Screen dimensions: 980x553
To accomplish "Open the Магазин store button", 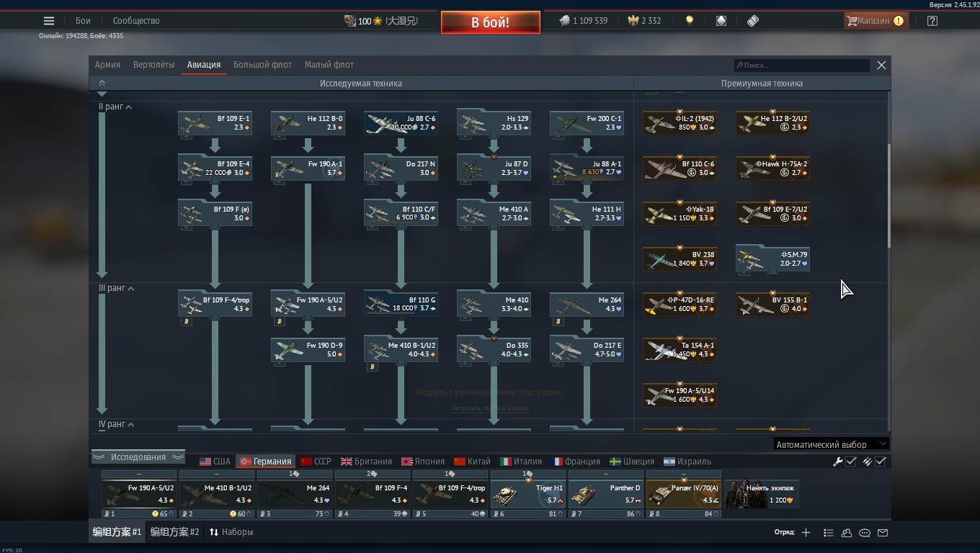I will 876,21.
